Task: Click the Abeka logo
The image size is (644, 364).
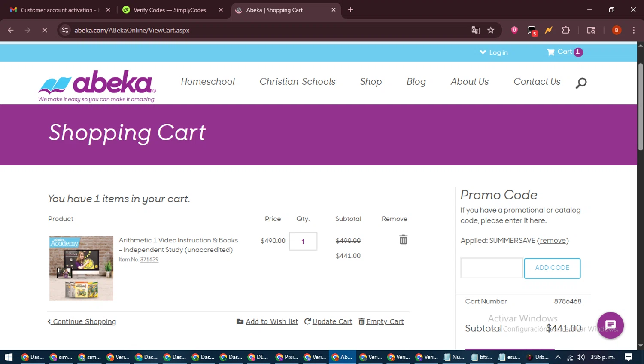Action: 97,86
